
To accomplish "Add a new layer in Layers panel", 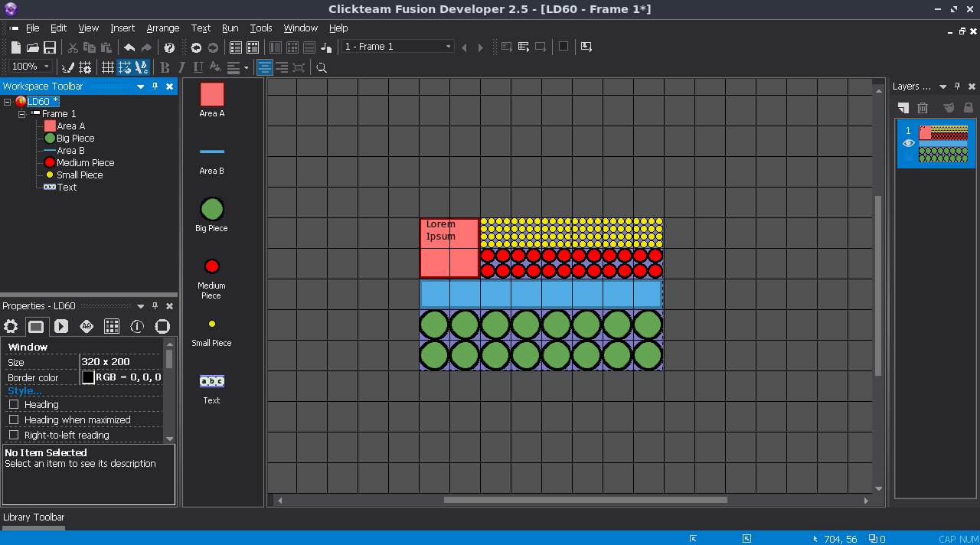I will coord(903,108).
